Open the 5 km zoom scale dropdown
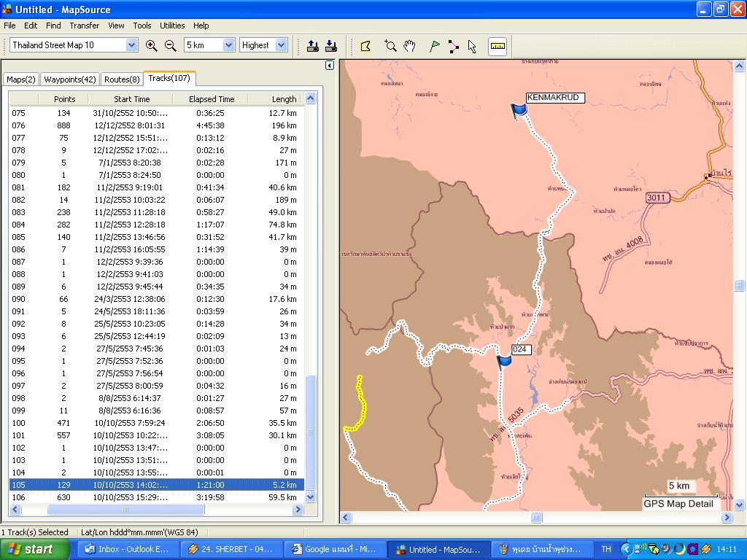 [228, 45]
